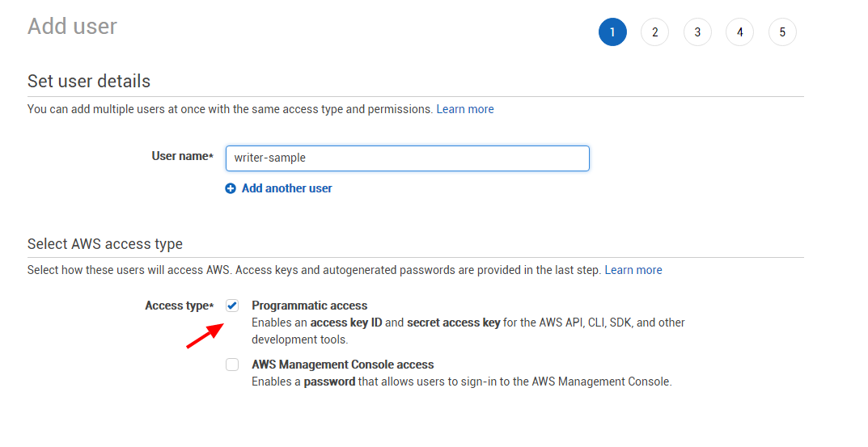Click the plus icon beside Add another user

[231, 188]
